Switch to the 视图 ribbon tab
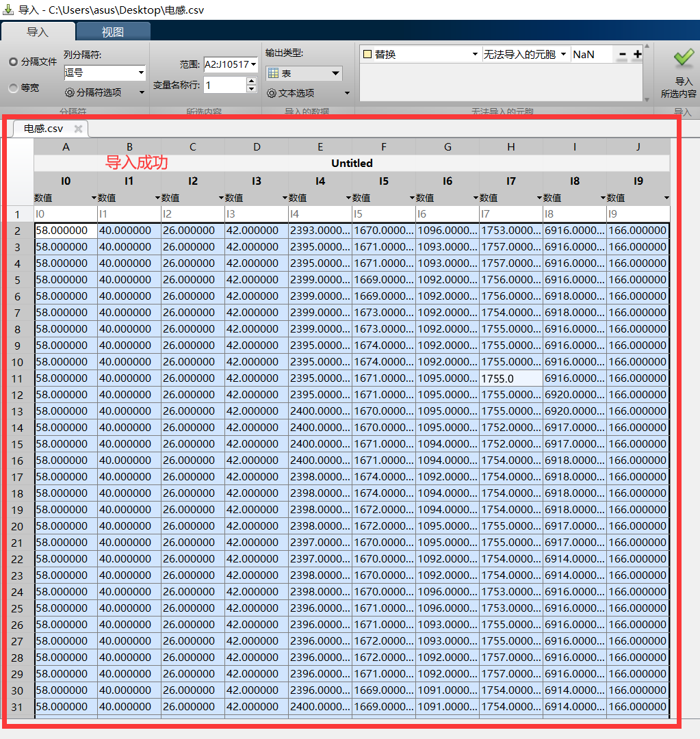700x739 pixels. 113,31
